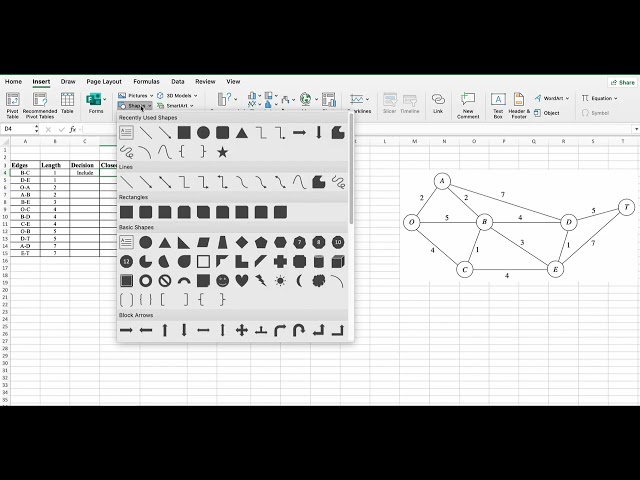Pick the regular pentagon shape
Viewport: 640px width, 480px height.
coord(261,242)
